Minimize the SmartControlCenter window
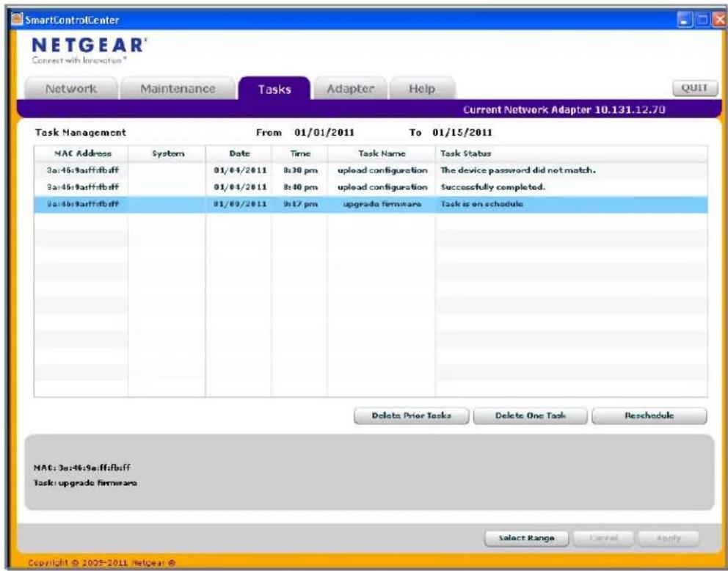The height and width of the screenshot is (571, 728). pyautogui.click(x=685, y=20)
